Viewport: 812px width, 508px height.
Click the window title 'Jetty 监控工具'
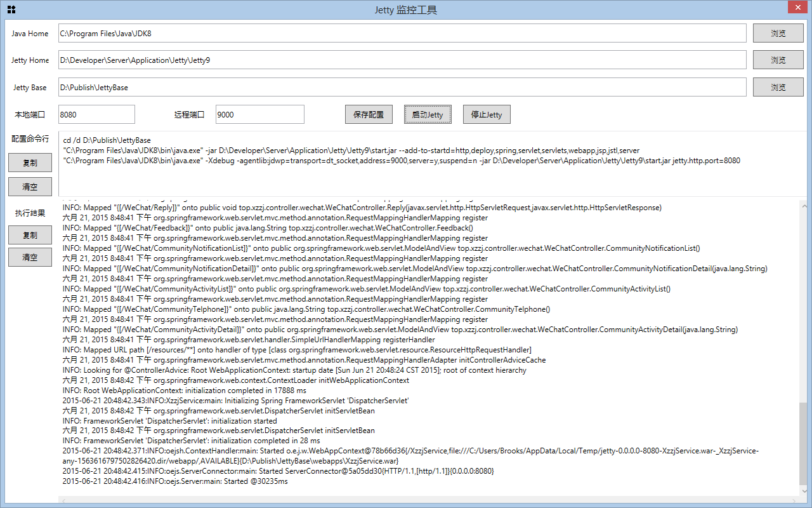[406, 10]
